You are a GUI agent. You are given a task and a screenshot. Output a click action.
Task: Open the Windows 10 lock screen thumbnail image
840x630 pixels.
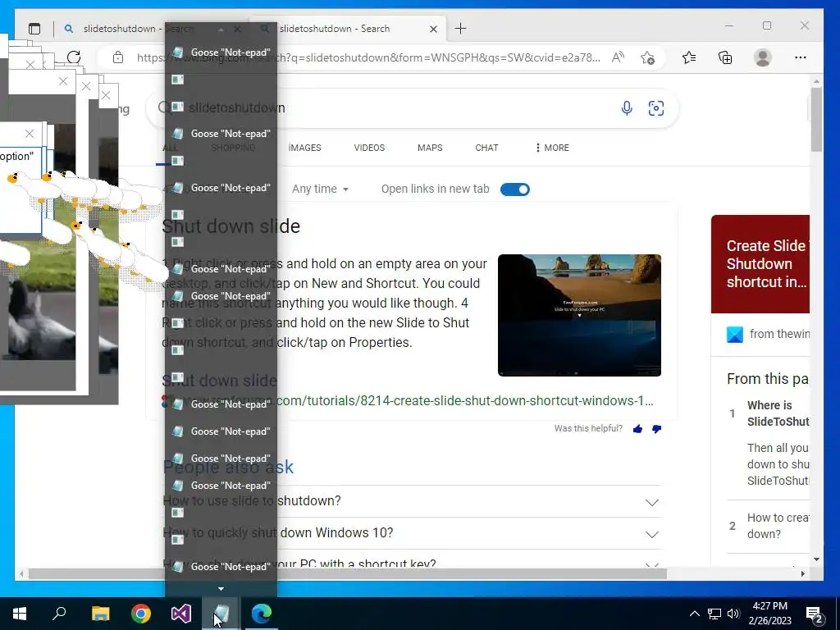click(x=579, y=315)
